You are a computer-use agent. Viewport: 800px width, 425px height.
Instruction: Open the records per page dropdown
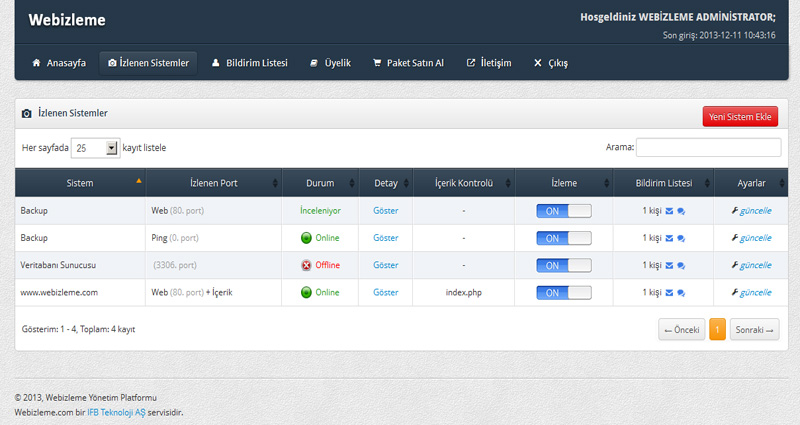pyautogui.click(x=95, y=148)
